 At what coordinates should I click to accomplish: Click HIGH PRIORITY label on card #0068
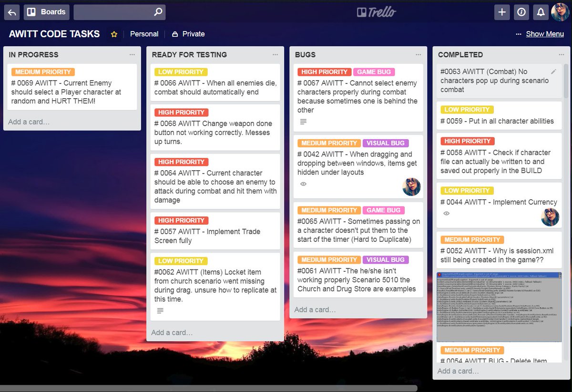[x=181, y=113]
